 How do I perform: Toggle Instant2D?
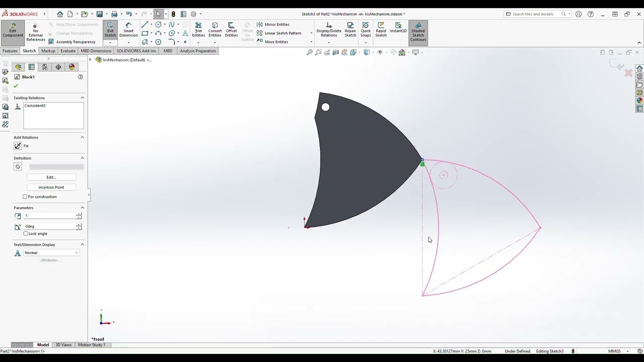[x=398, y=28]
